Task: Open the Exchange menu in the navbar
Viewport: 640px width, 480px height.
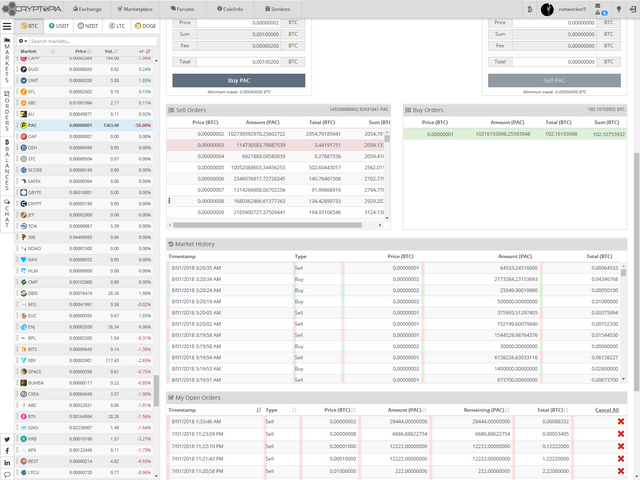Action: [x=89, y=9]
